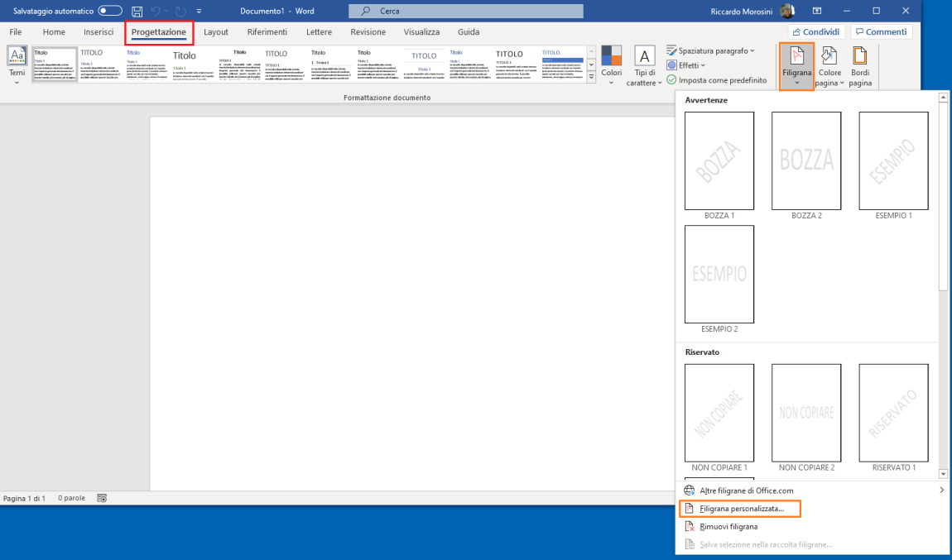This screenshot has height=560, width=952.
Task: Click the 0 parole word count
Action: tap(72, 498)
